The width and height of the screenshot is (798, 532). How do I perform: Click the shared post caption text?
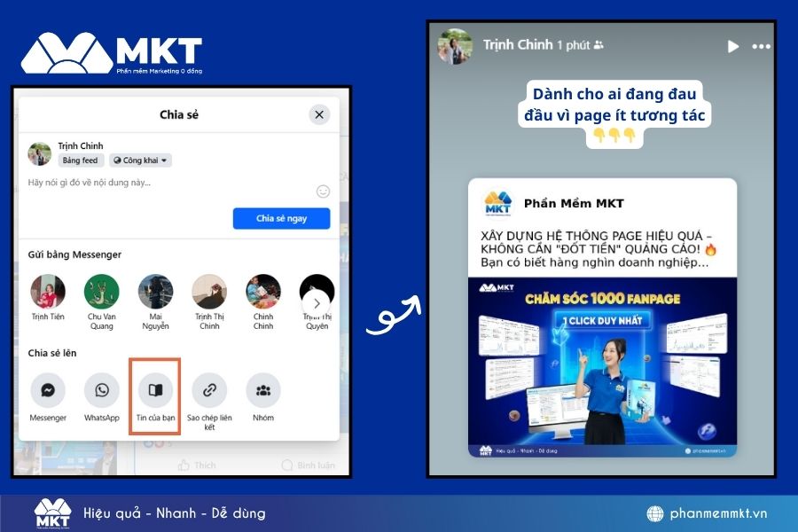click(x=598, y=249)
